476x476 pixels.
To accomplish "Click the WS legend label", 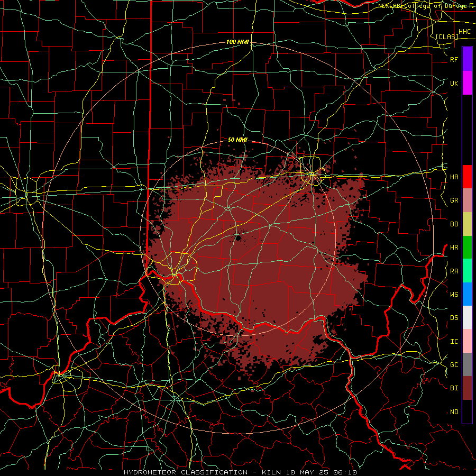I will pos(454,295).
